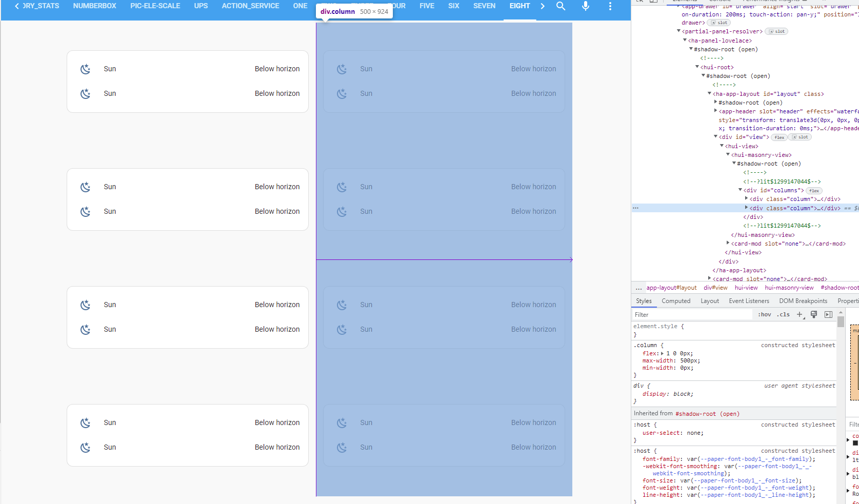Image resolution: width=859 pixels, height=504 pixels.
Task: Open rendering emulation via the brush icon
Action: coord(813,314)
